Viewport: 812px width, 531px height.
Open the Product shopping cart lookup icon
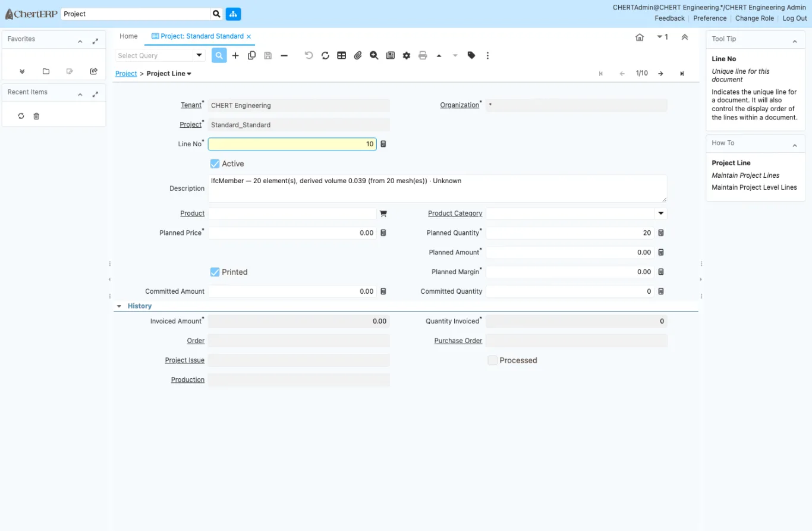point(383,213)
